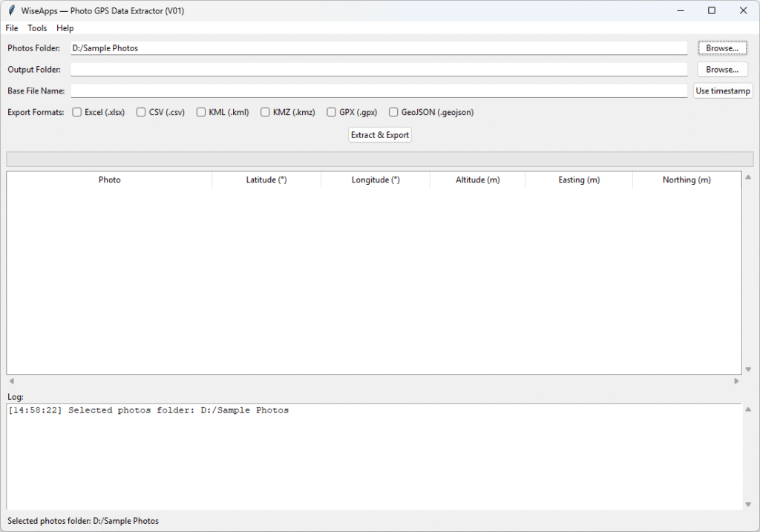Click the Latitude (°) column header

(x=266, y=180)
